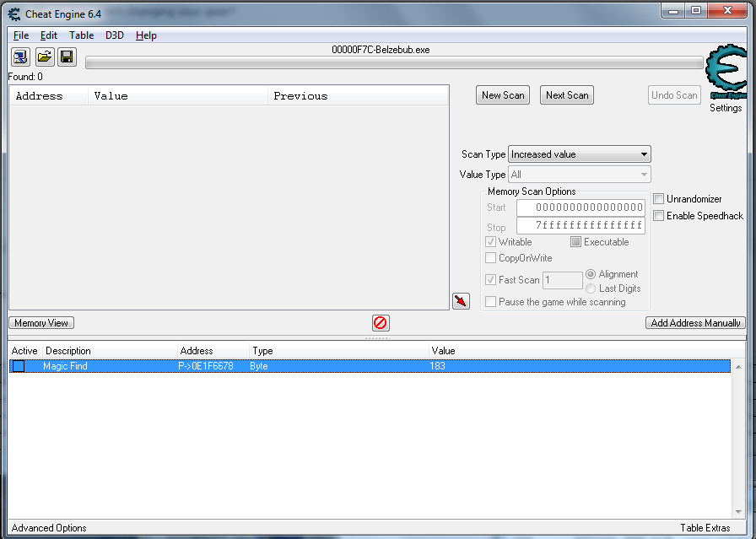Viewport: 756px width, 539px height.
Task: Click address list scrollbar down arrow
Action: tap(738, 511)
